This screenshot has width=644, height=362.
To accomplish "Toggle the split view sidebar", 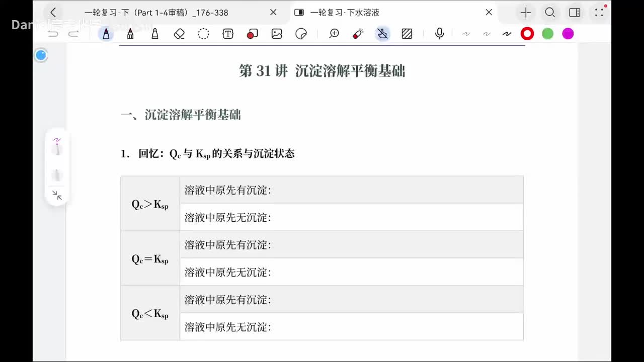I will click(x=575, y=13).
